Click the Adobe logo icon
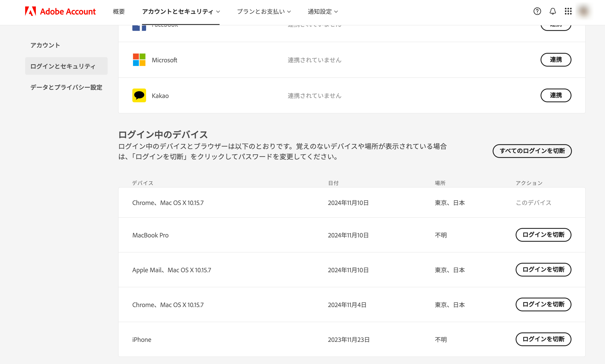Image resolution: width=605 pixels, height=364 pixels. pyautogui.click(x=31, y=11)
